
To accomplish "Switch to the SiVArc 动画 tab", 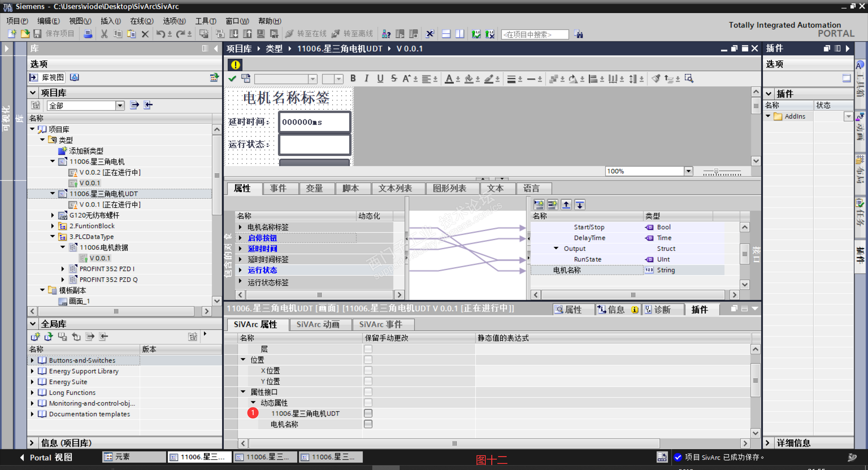I will [319, 324].
